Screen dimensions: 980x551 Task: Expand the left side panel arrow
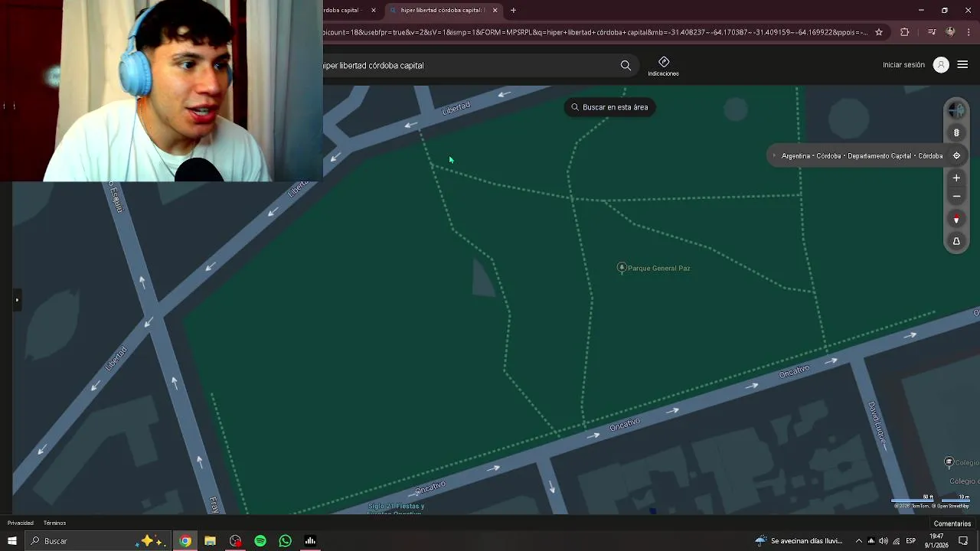click(x=17, y=300)
